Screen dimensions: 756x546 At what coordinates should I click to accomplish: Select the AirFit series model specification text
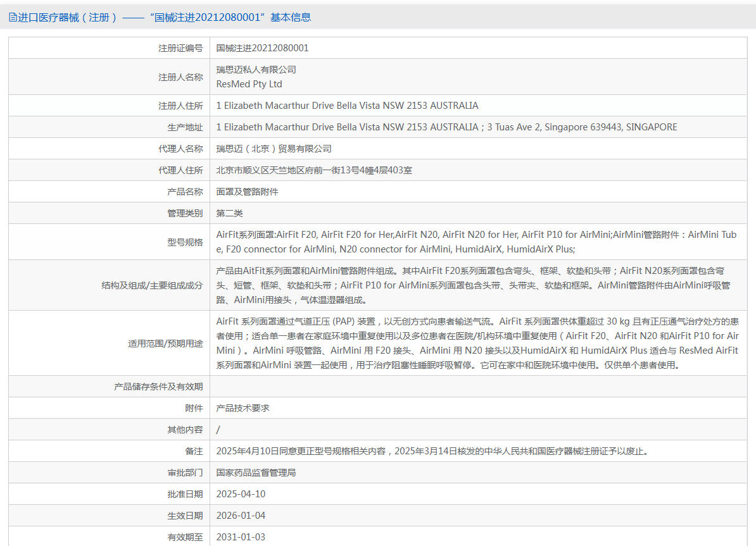(476, 242)
